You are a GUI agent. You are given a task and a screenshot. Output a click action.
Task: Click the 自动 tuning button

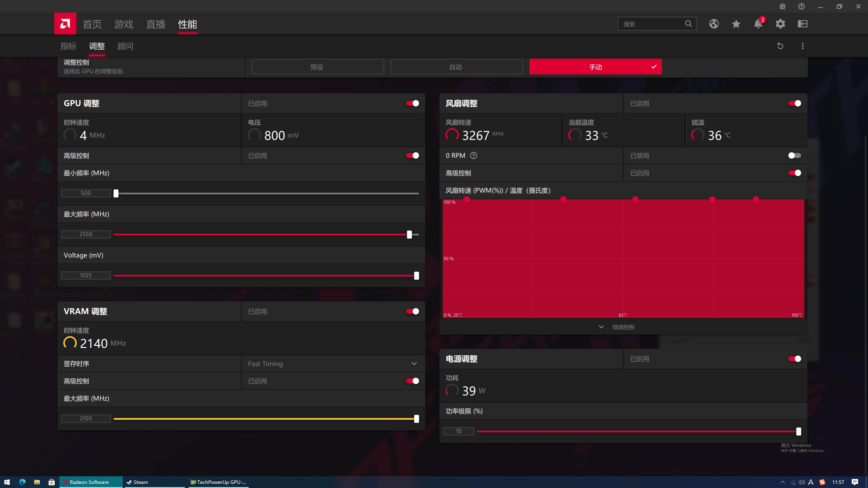point(456,66)
